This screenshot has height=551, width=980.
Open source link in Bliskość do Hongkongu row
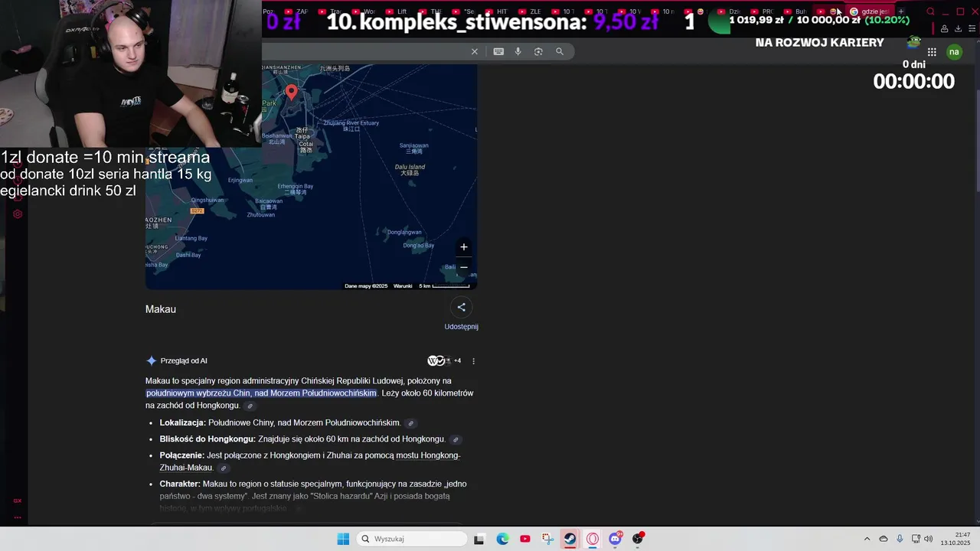tap(456, 440)
